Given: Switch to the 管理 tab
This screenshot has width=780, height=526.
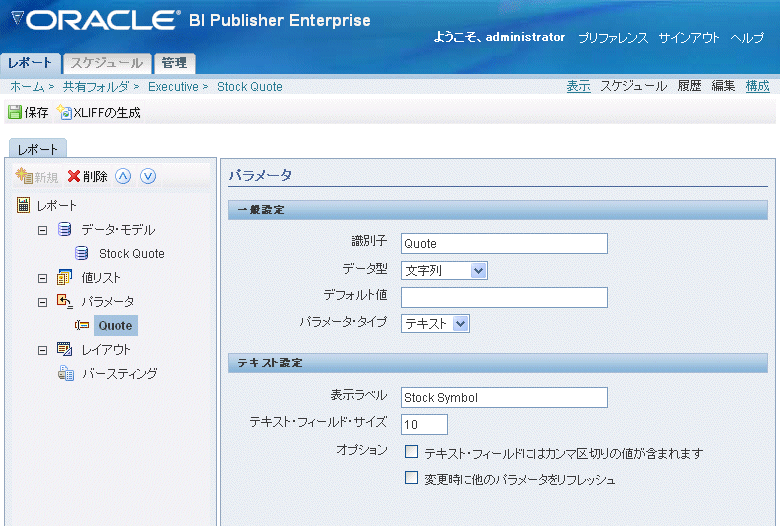Looking at the screenshot, I should (x=175, y=63).
